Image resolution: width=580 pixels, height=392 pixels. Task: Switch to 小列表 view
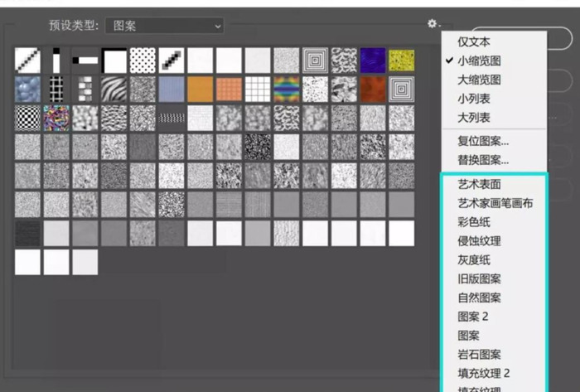[473, 99]
